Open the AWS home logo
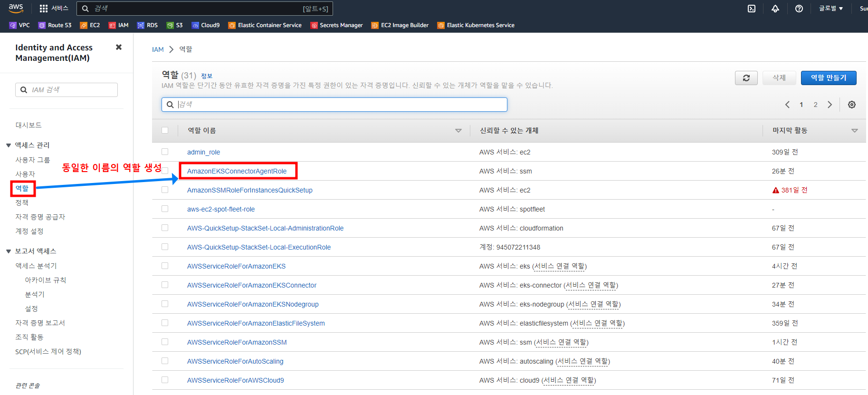The width and height of the screenshot is (868, 395). coord(16,8)
